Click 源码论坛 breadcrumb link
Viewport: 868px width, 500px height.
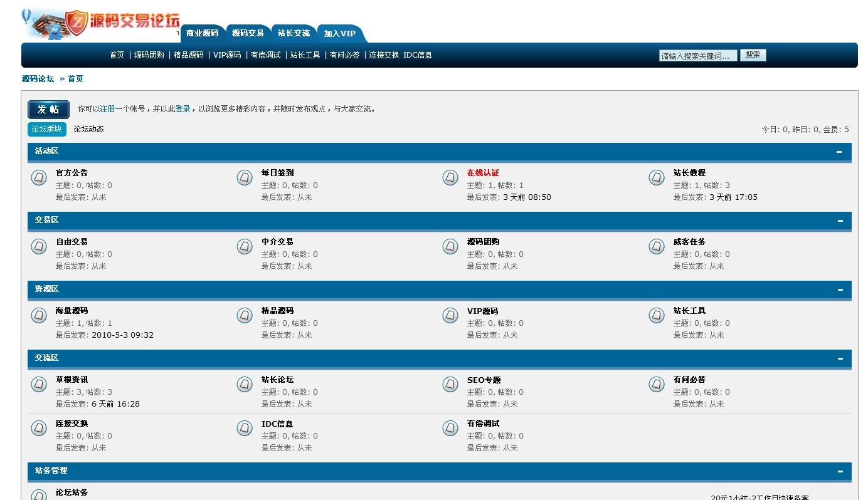[x=38, y=79]
